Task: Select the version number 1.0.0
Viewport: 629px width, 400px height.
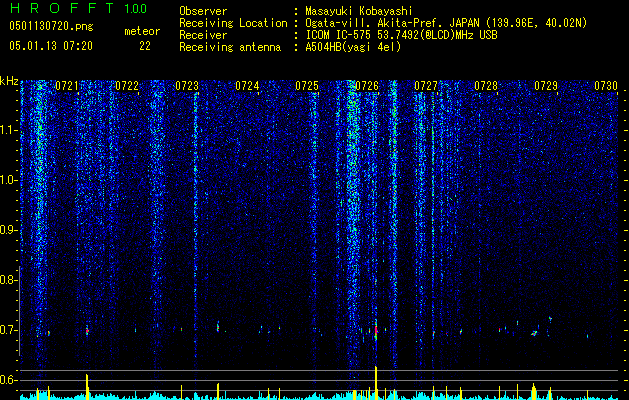Action: (135, 8)
